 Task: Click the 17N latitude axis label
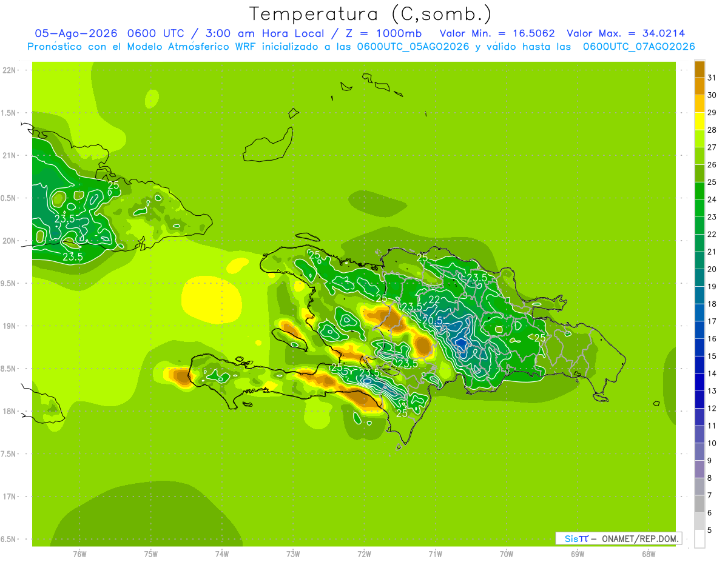tap(9, 497)
